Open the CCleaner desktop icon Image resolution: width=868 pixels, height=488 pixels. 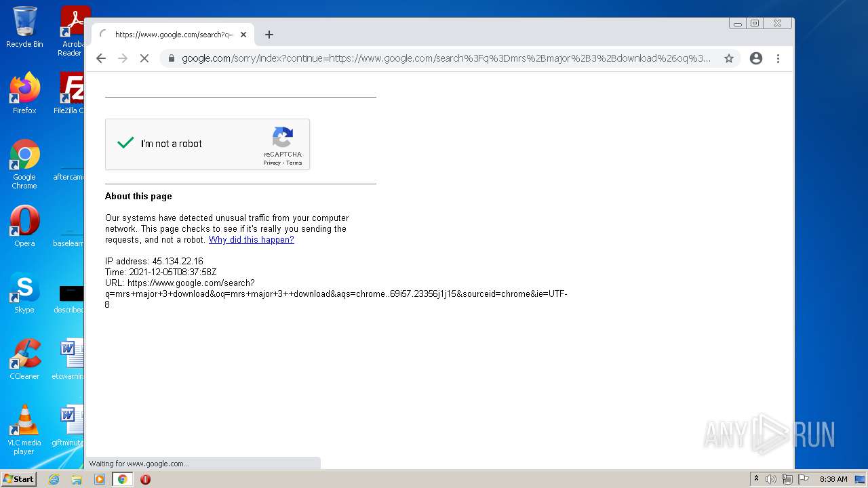tap(24, 359)
